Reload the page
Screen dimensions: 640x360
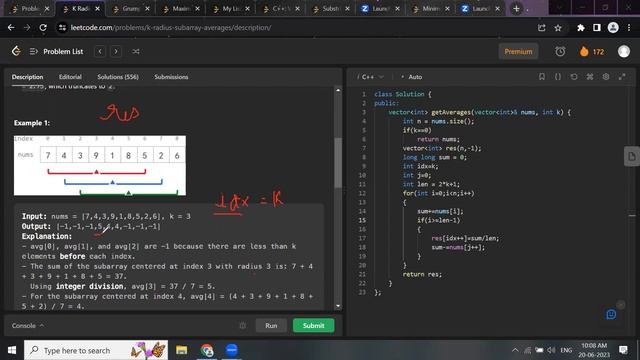coord(43,27)
